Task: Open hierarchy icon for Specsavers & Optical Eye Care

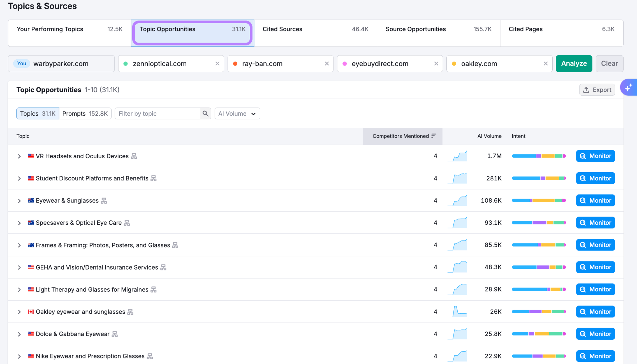Action: click(127, 223)
